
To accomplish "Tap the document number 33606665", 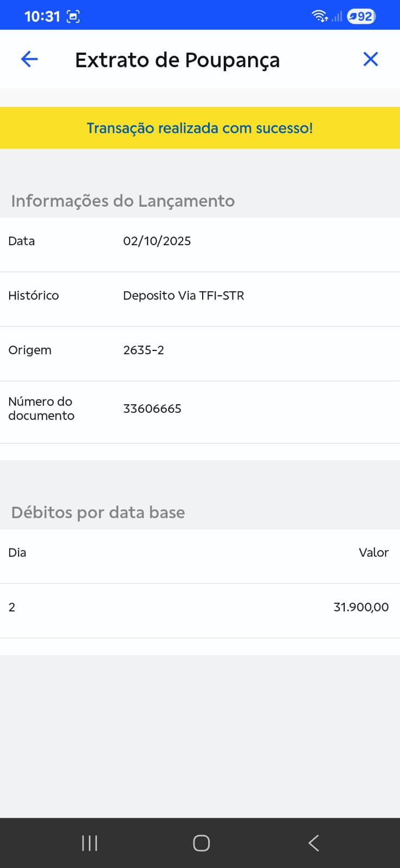I will [x=152, y=409].
